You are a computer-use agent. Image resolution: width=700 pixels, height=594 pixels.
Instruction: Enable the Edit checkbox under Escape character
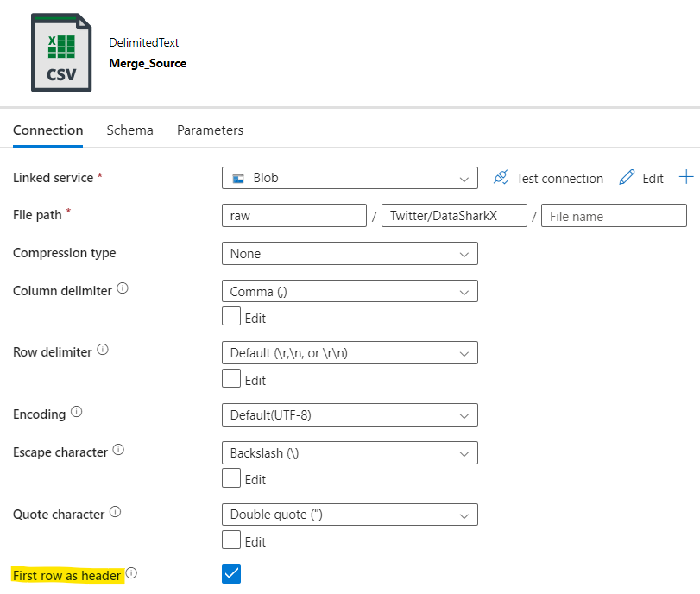click(x=231, y=478)
